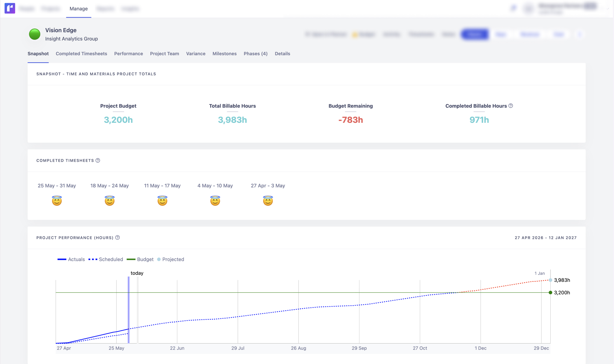Click the green project status circle
614x364 pixels.
(35, 34)
